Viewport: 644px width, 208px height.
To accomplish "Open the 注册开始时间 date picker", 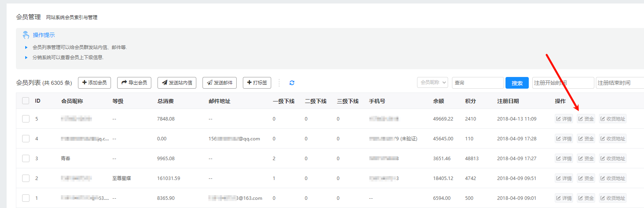I will click(x=563, y=83).
